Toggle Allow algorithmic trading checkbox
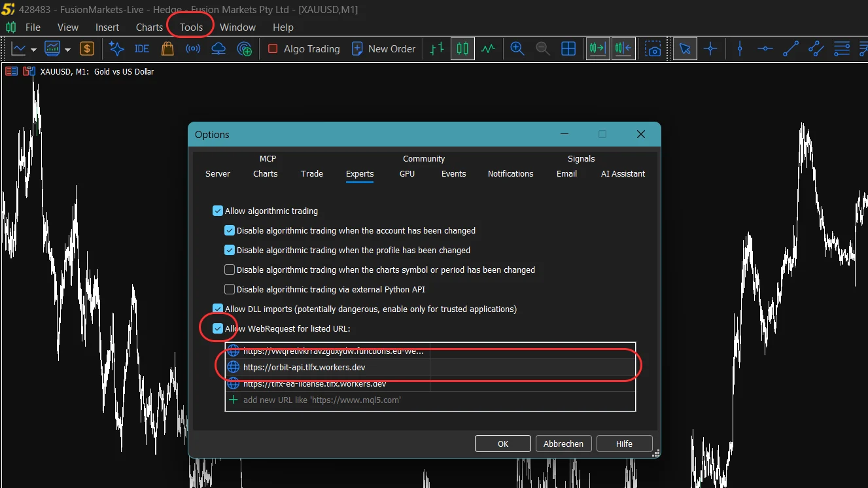This screenshot has width=868, height=488. click(x=218, y=211)
